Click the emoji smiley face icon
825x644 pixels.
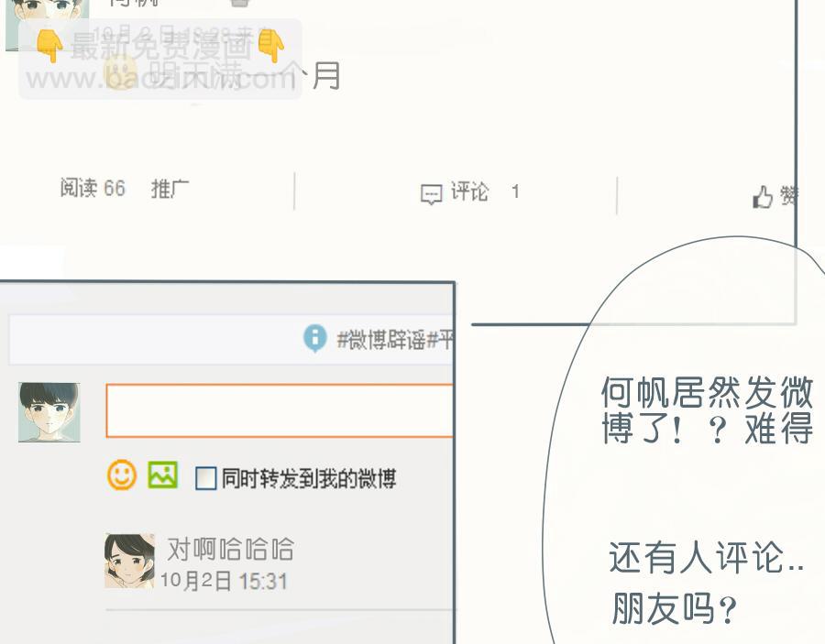click(122, 475)
